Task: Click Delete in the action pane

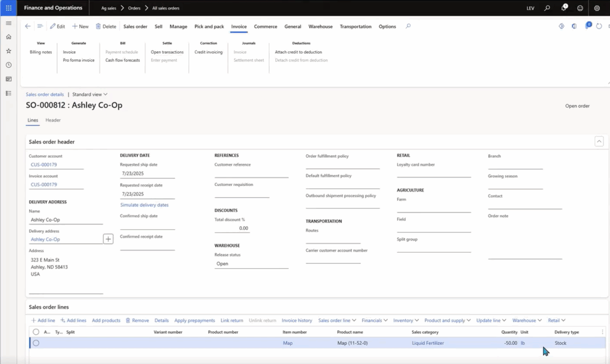Action: 106,26
